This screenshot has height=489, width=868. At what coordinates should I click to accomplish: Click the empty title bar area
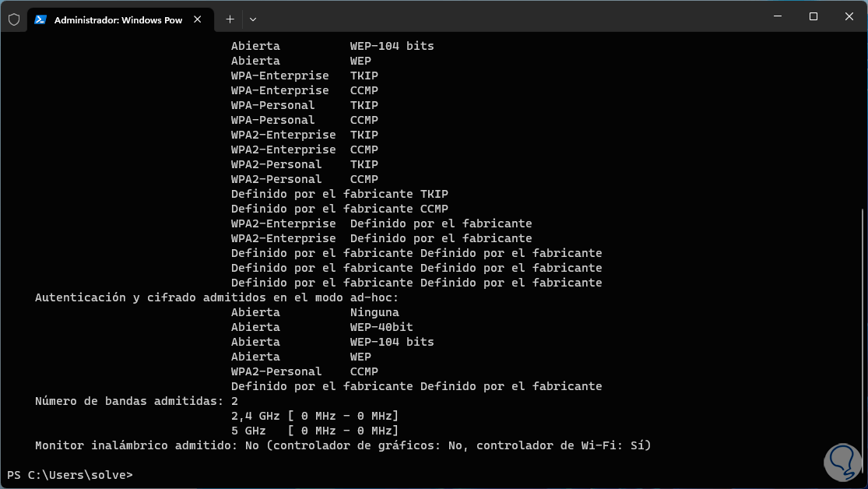[506, 17]
